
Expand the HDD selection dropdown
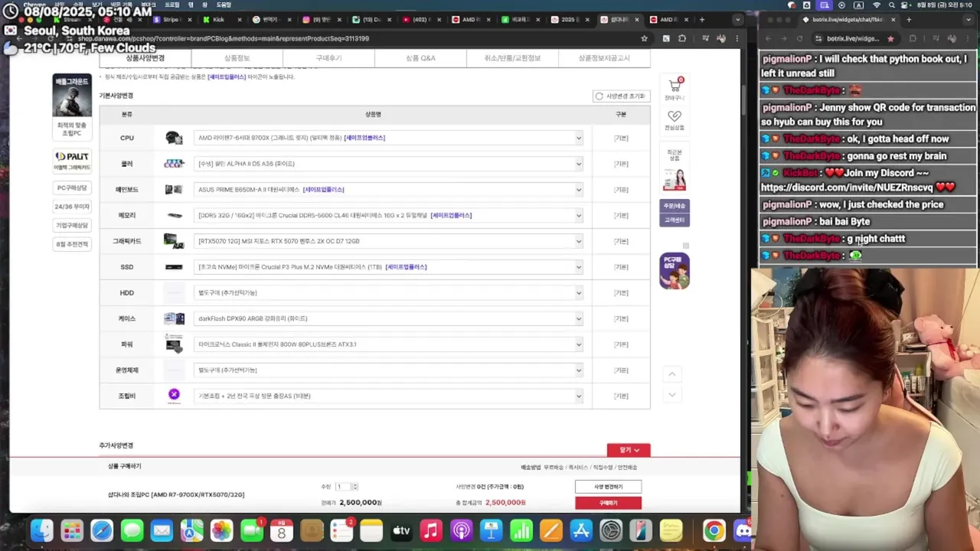click(388, 292)
